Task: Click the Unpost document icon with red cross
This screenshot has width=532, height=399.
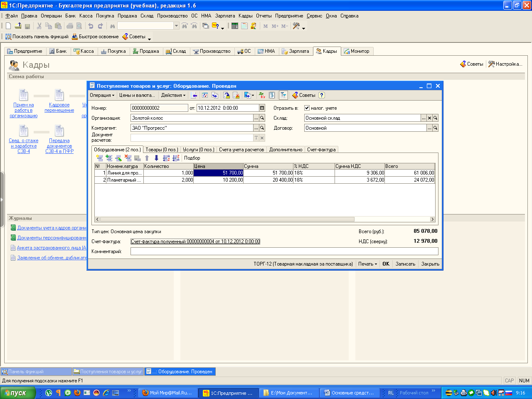Action: click(x=236, y=95)
